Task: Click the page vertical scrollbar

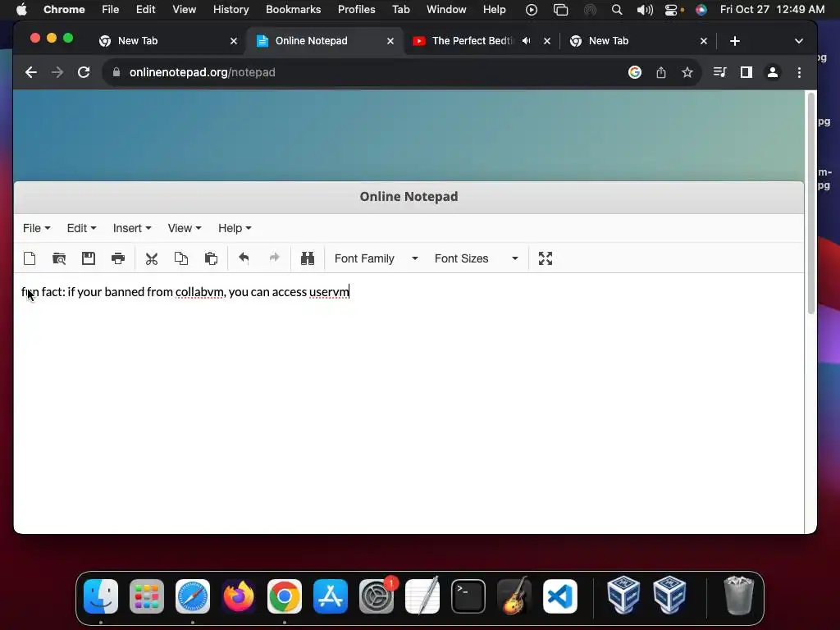Action: pyautogui.click(x=811, y=203)
